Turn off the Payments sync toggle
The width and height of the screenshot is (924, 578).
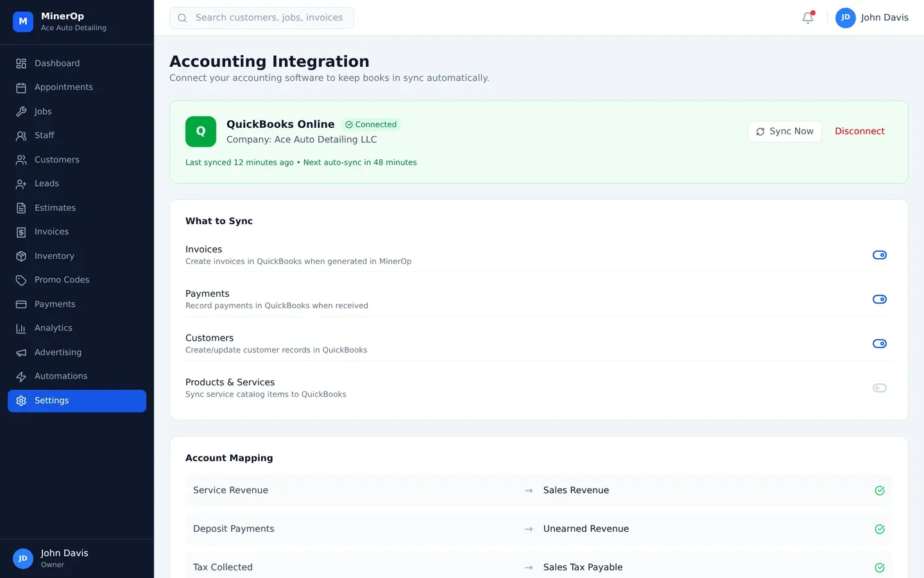tap(879, 299)
